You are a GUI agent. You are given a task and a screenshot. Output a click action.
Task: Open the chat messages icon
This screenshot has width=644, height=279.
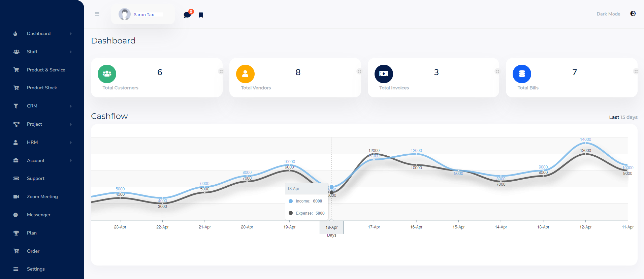(187, 15)
